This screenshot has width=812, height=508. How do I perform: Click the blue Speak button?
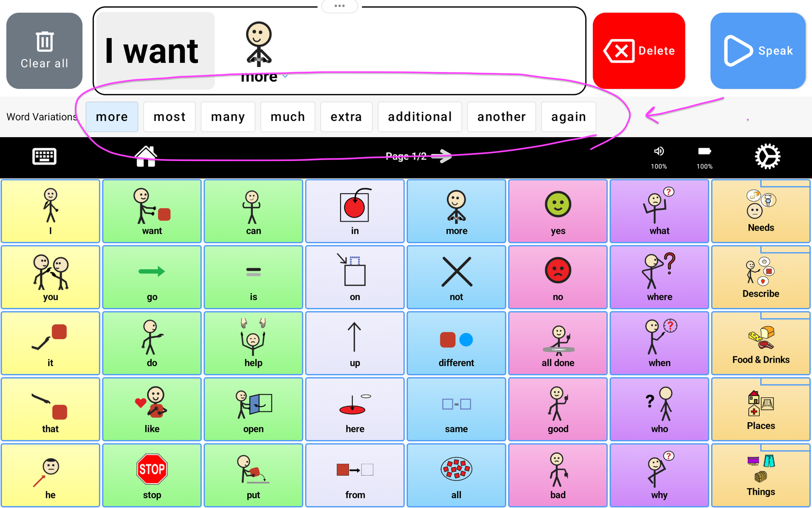click(x=758, y=51)
